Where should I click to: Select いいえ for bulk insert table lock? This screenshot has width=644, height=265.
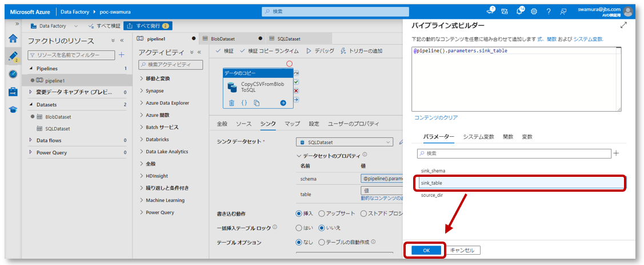pos(322,228)
